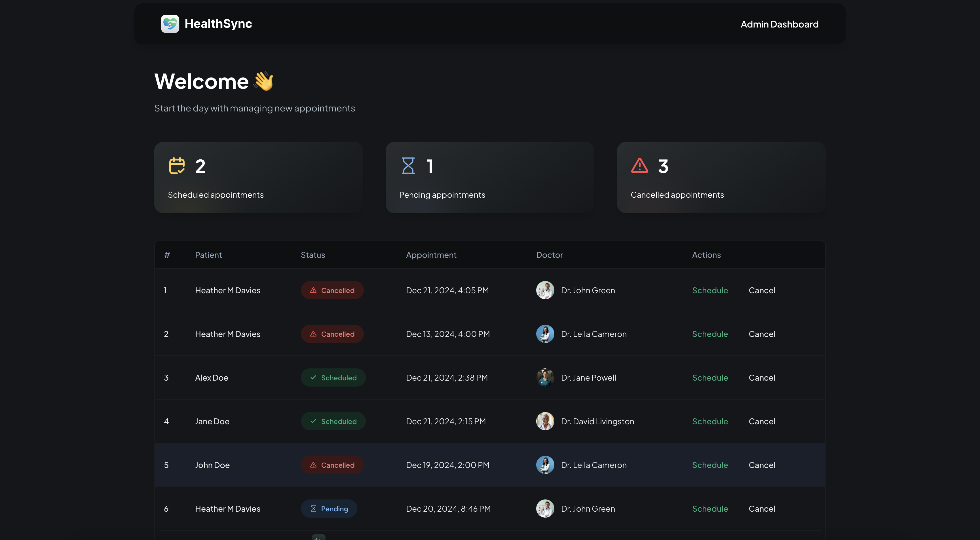Viewport: 980px width, 540px height.
Task: Click Scheduled status badge for Jane Doe
Action: pos(333,421)
